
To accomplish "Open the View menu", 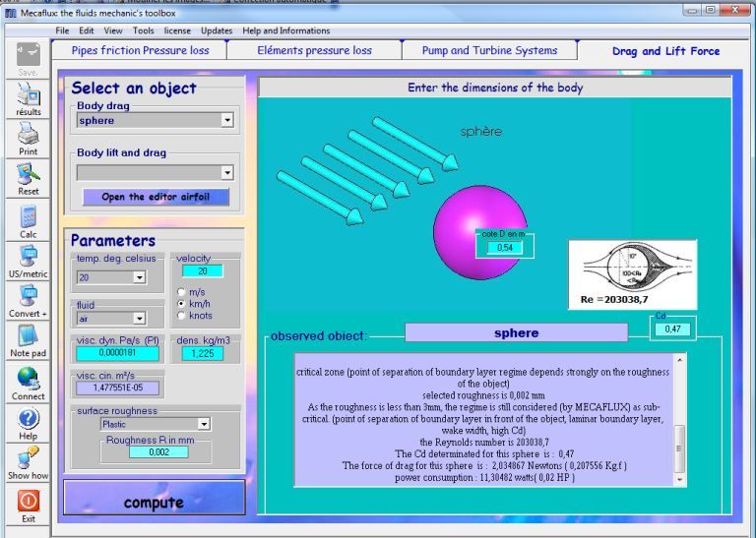I will [x=113, y=30].
